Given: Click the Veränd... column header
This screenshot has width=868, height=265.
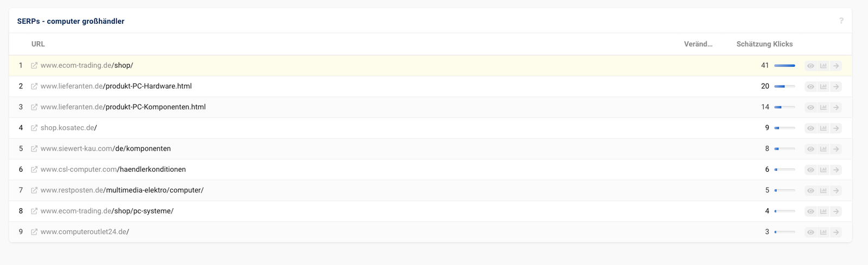Looking at the screenshot, I should click(x=698, y=44).
